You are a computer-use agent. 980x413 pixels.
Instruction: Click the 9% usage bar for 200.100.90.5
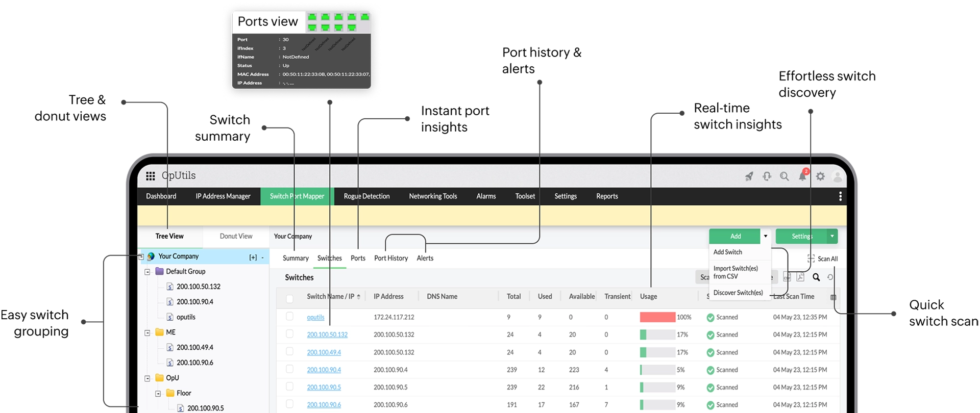click(657, 388)
